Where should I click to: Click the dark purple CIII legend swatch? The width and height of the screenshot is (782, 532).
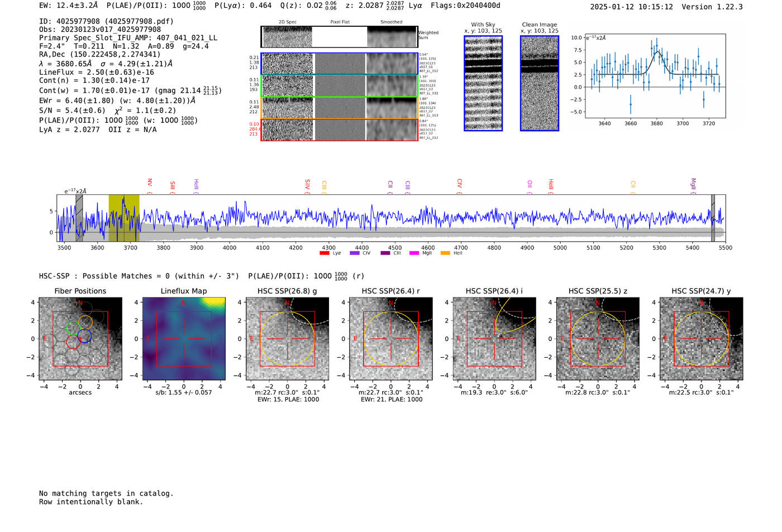(x=385, y=253)
